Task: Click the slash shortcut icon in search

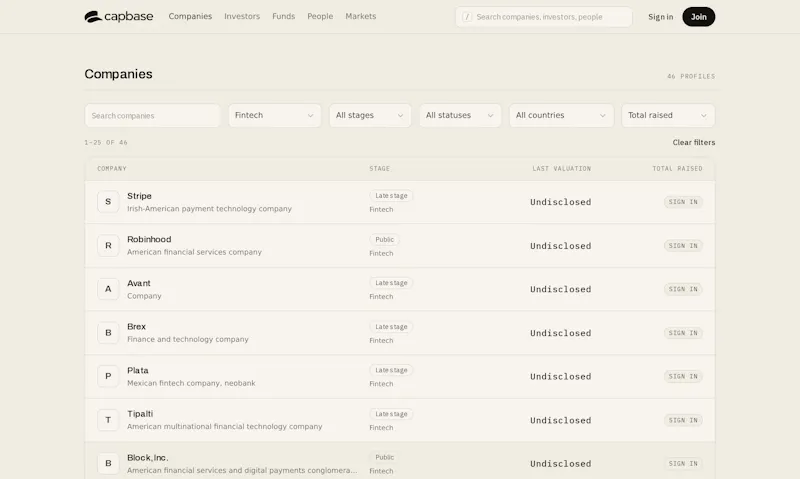Action: (x=467, y=17)
